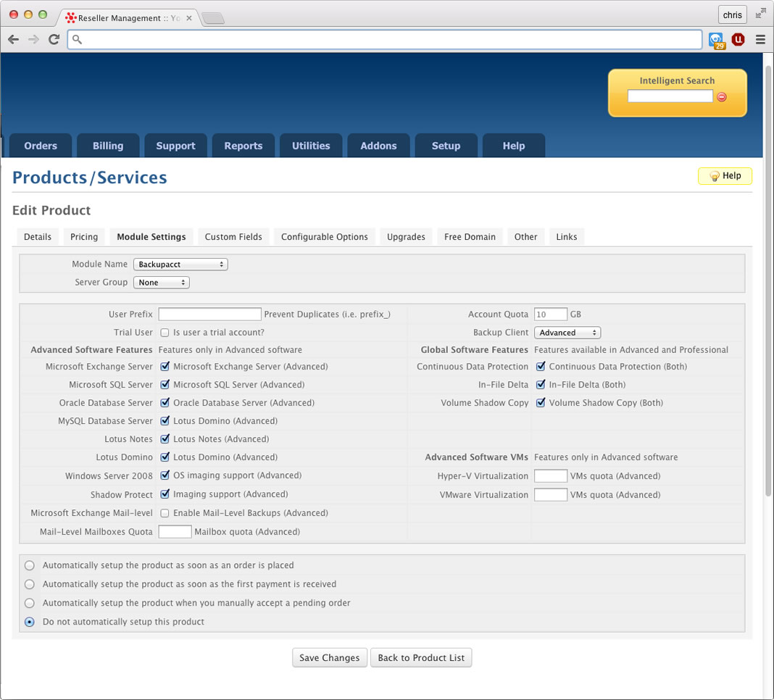The height and width of the screenshot is (700, 774).
Task: Open the Addons menu
Action: [378, 146]
